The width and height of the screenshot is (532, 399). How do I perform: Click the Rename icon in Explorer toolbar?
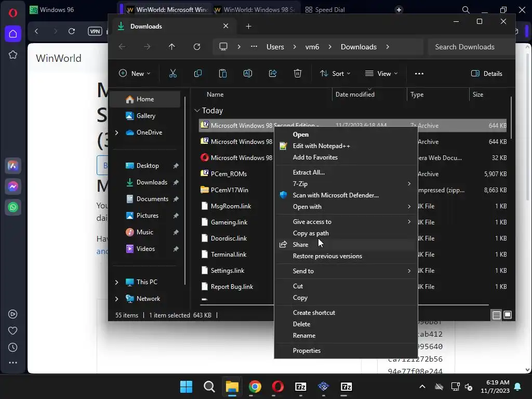click(248, 73)
